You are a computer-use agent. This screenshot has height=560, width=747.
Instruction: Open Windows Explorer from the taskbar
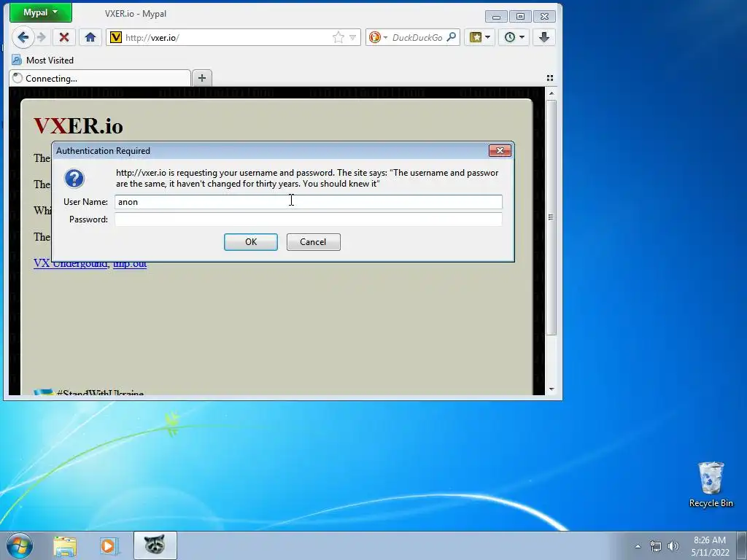[x=65, y=545]
